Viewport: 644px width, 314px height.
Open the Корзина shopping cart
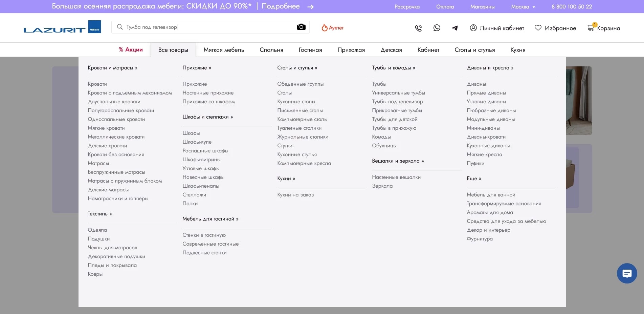(x=604, y=28)
